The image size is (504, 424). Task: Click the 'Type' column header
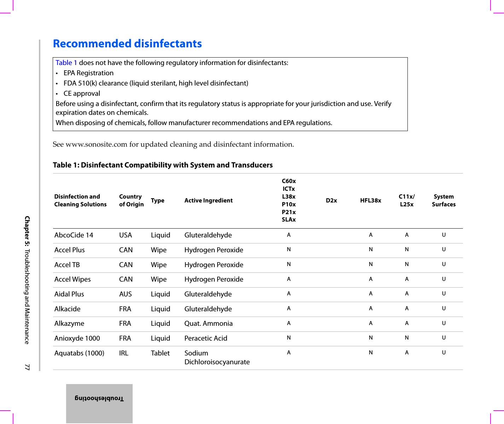point(158,200)
